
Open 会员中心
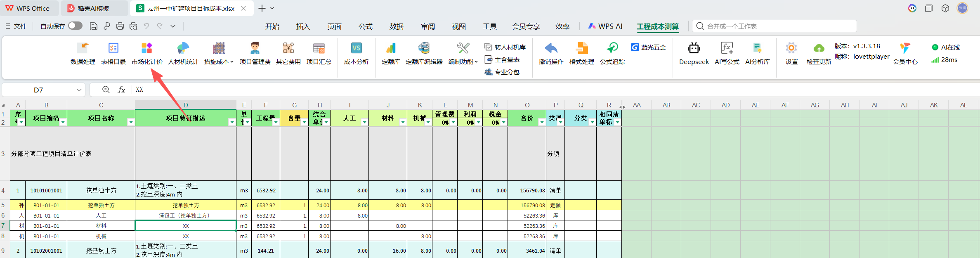tap(905, 53)
